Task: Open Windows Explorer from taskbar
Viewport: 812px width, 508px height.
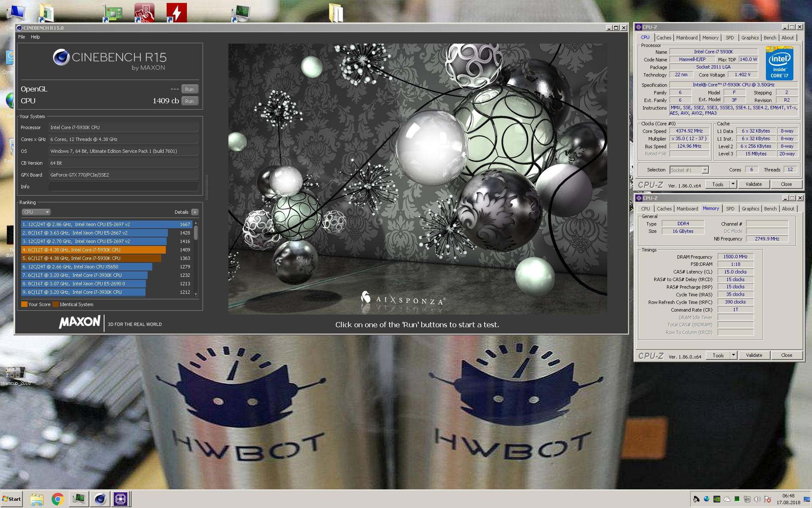Action: coord(37,500)
